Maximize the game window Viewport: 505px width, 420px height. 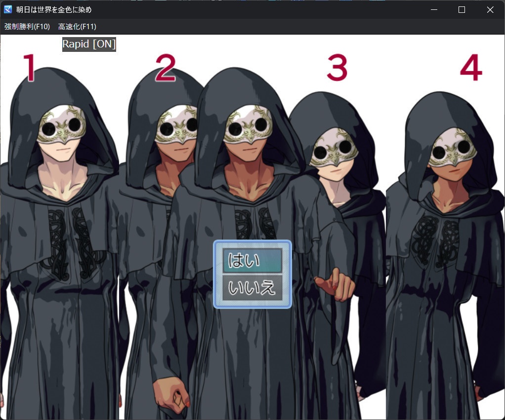coord(462,10)
